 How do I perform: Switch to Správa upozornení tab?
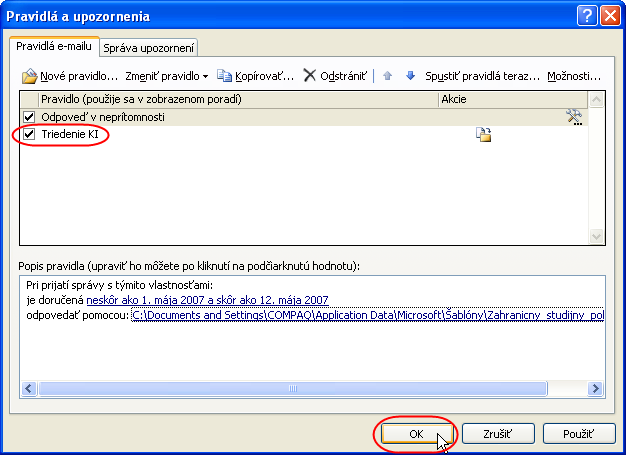(x=149, y=47)
